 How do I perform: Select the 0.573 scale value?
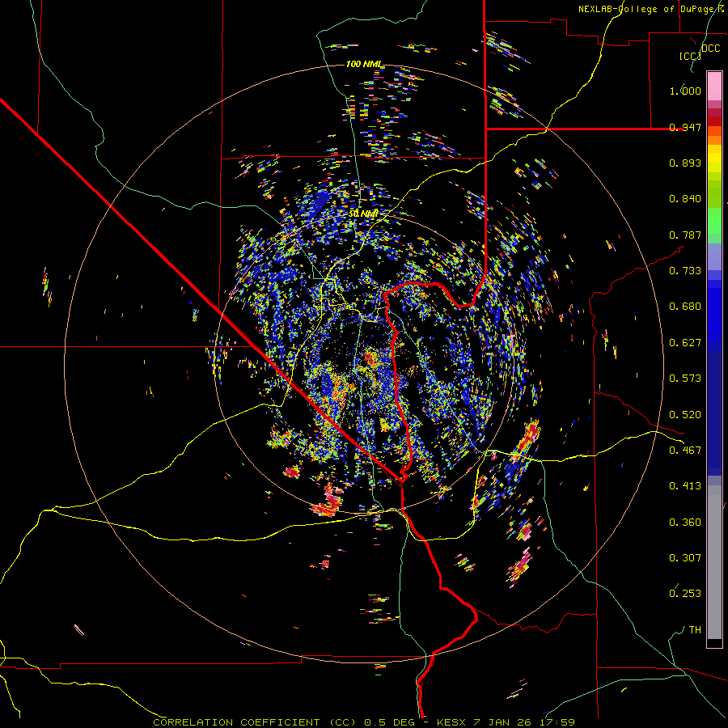(685, 379)
